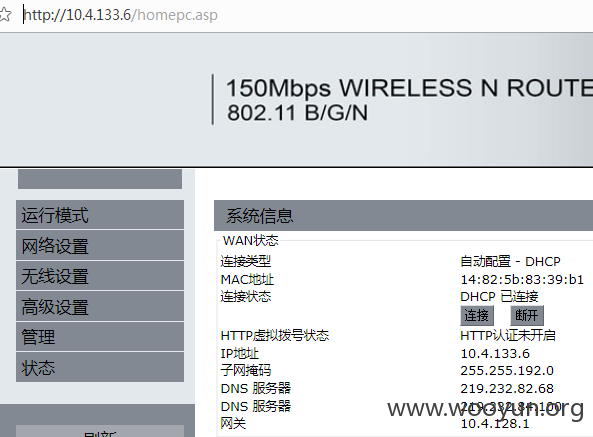The width and height of the screenshot is (593, 437).
Task: Open the 状态 menu
Action: coord(100,367)
